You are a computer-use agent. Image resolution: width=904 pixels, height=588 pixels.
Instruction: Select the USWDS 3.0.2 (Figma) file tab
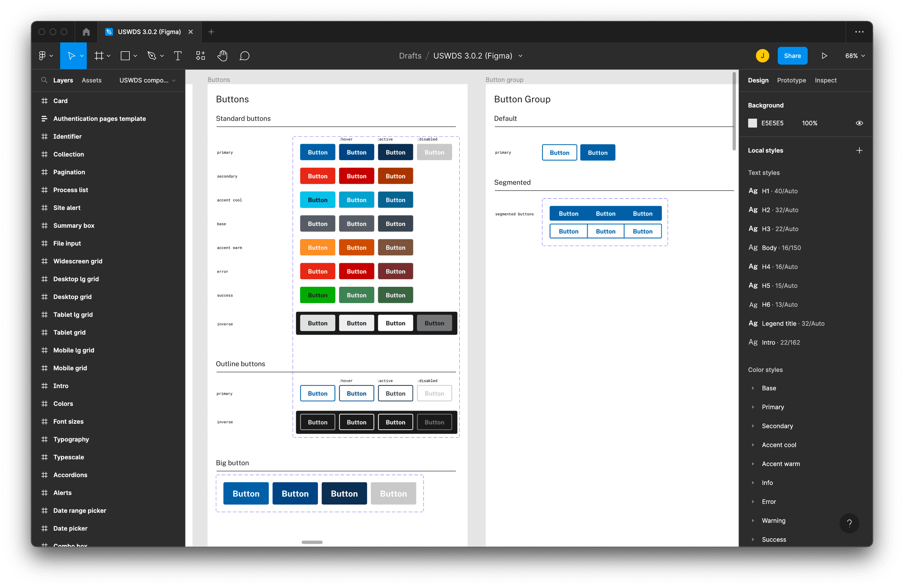click(149, 32)
